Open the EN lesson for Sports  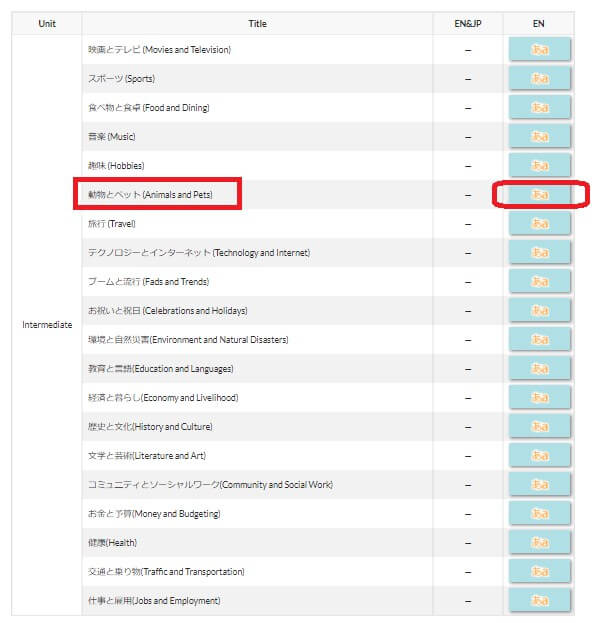540,78
